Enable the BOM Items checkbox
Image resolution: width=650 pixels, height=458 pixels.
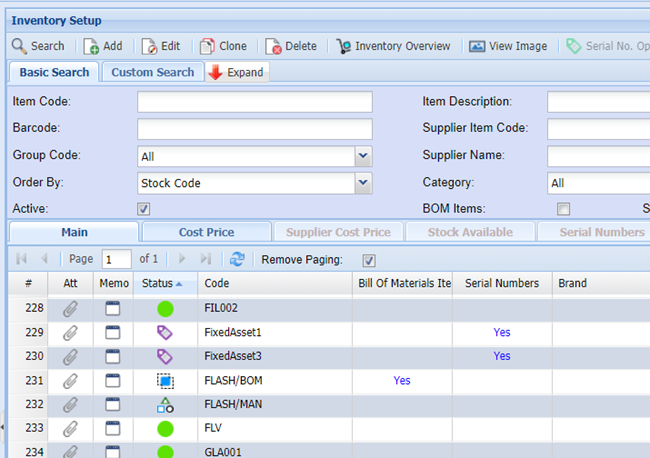point(563,209)
